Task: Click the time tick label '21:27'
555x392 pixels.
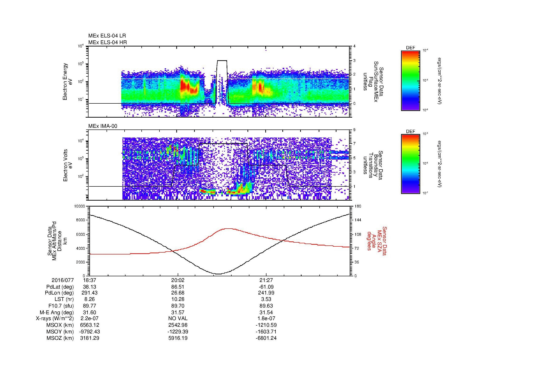Action: click(266, 280)
